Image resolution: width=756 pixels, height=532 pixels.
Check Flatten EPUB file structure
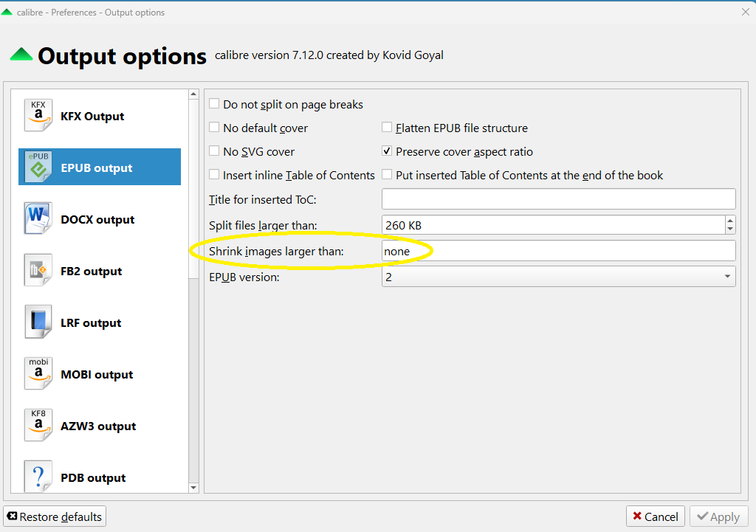pyautogui.click(x=387, y=127)
